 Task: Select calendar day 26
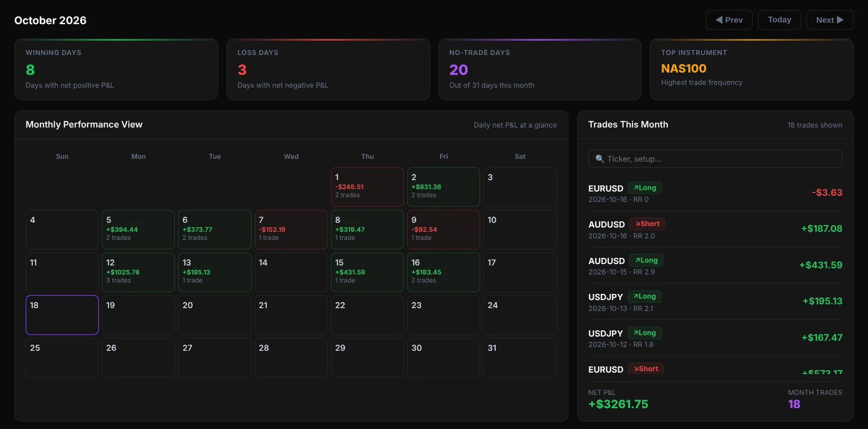click(139, 357)
